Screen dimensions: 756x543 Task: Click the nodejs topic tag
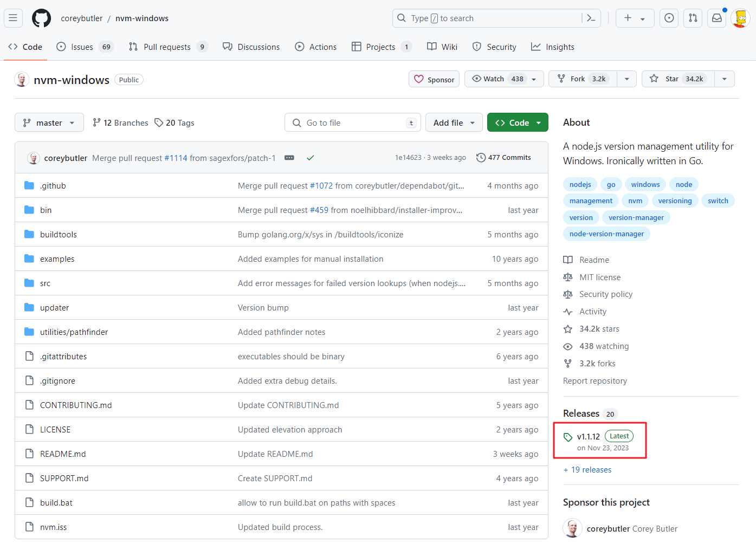tap(580, 184)
